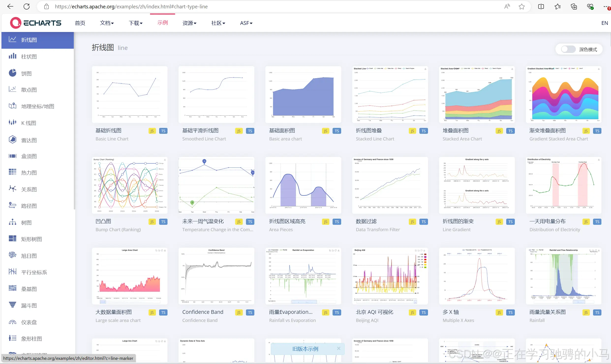Click the browser address bar URL
This screenshot has height=364, width=611.
tap(131, 7)
